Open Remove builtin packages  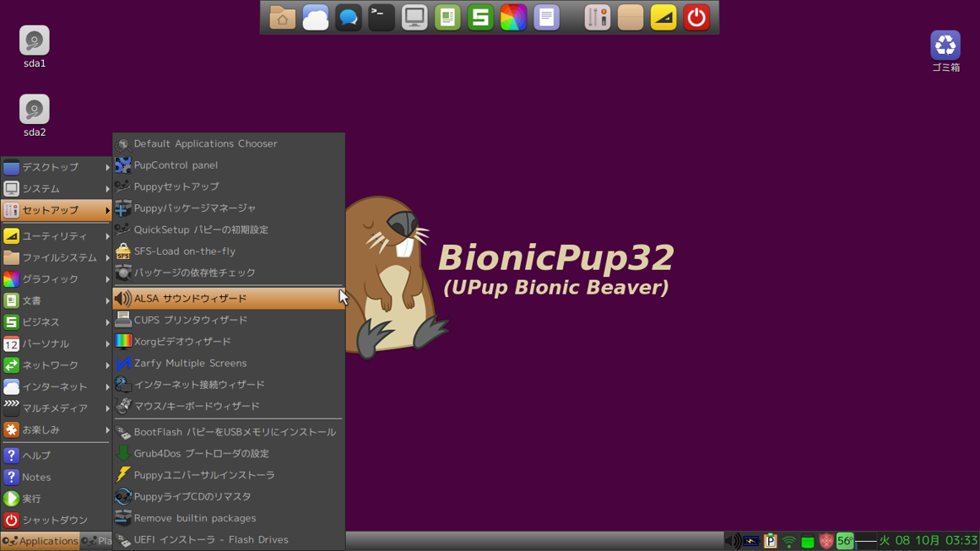point(229,519)
